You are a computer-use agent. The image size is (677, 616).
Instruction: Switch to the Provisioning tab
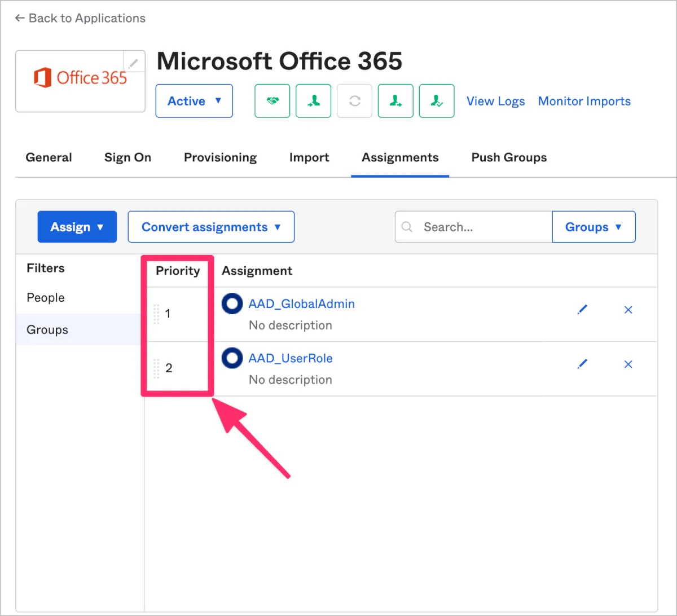tap(220, 157)
